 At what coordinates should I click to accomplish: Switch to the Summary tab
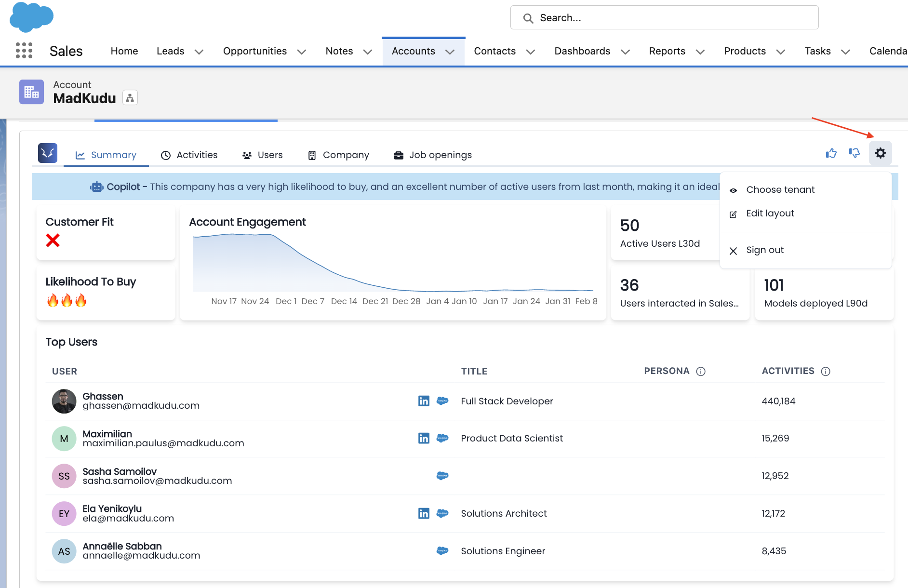click(x=106, y=155)
